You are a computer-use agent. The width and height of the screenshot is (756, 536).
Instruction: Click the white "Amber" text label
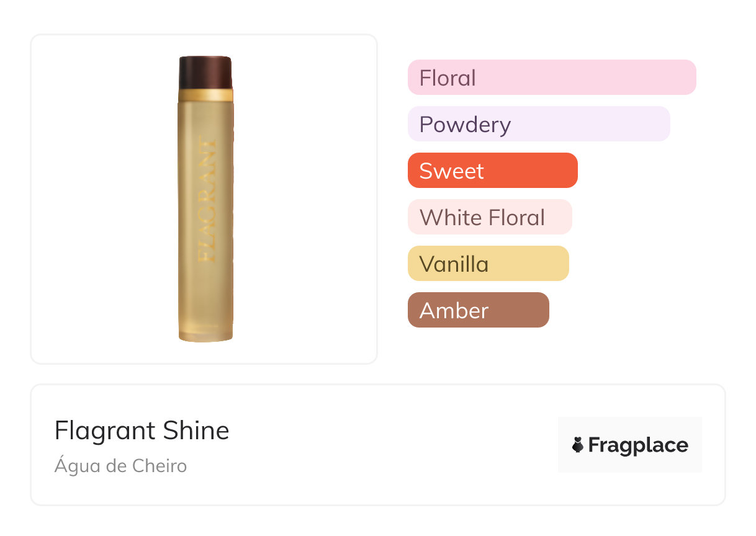click(454, 311)
